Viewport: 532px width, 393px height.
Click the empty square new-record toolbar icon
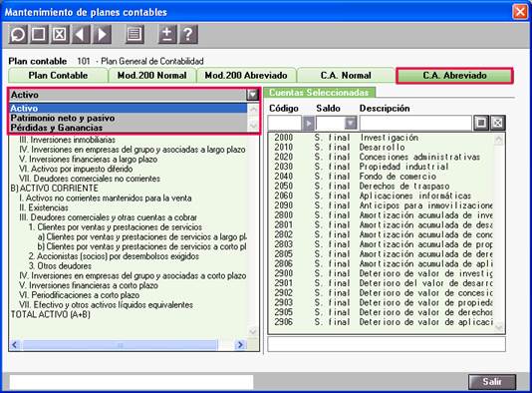click(x=39, y=34)
